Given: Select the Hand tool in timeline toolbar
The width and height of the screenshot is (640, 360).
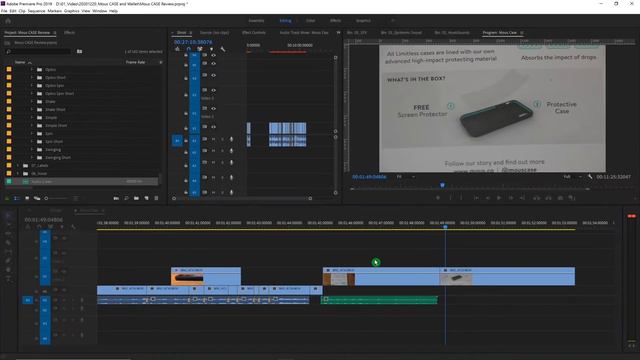Looking at the screenshot, I should (8, 270).
